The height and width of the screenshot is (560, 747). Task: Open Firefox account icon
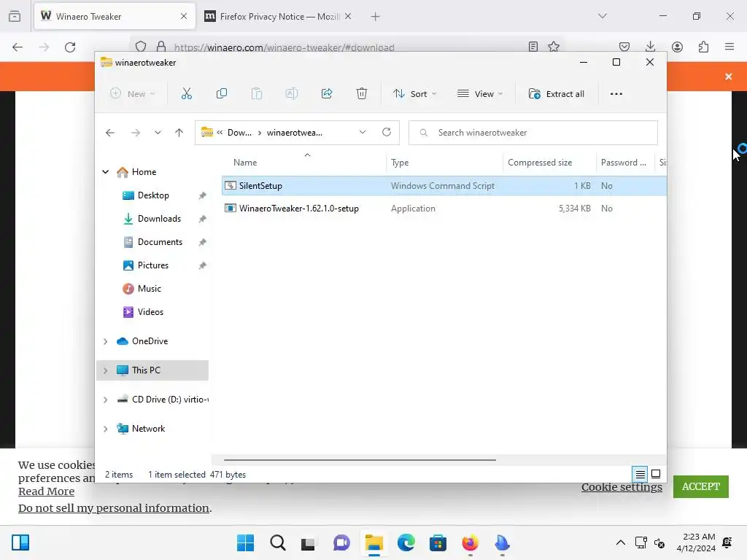pos(677,47)
